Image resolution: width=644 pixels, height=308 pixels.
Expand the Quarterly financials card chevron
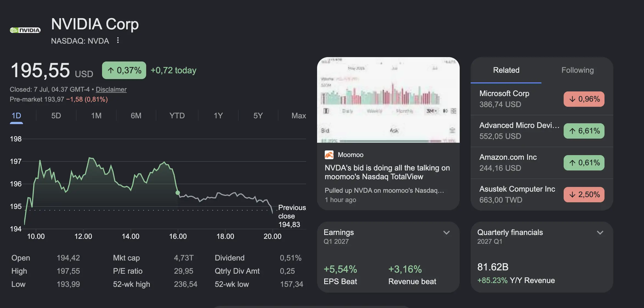600,233
